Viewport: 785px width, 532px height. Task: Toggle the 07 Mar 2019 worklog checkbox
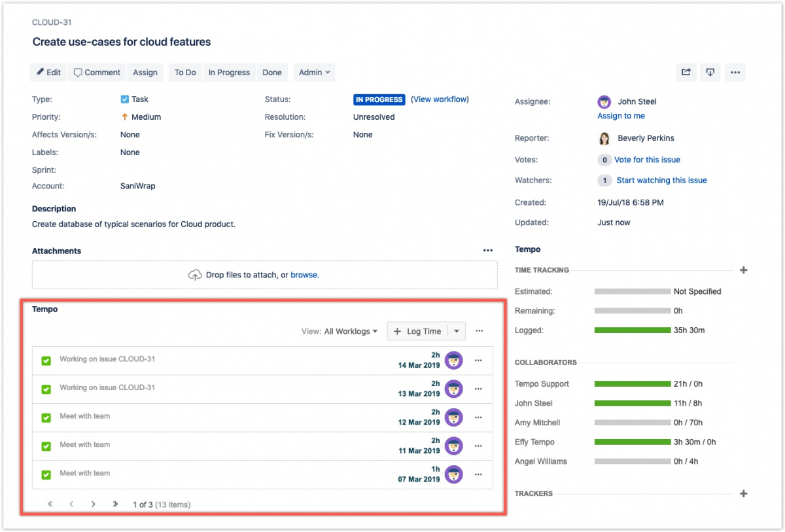46,475
